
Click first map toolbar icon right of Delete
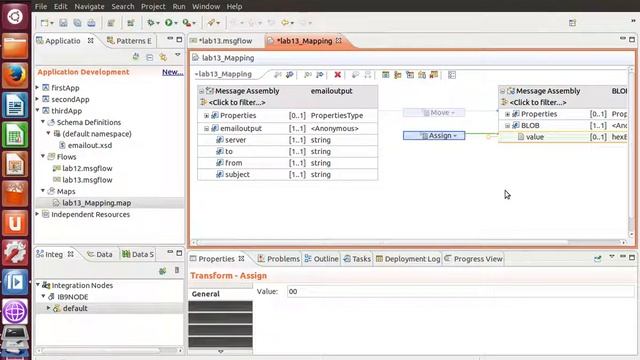pyautogui.click(x=356, y=75)
